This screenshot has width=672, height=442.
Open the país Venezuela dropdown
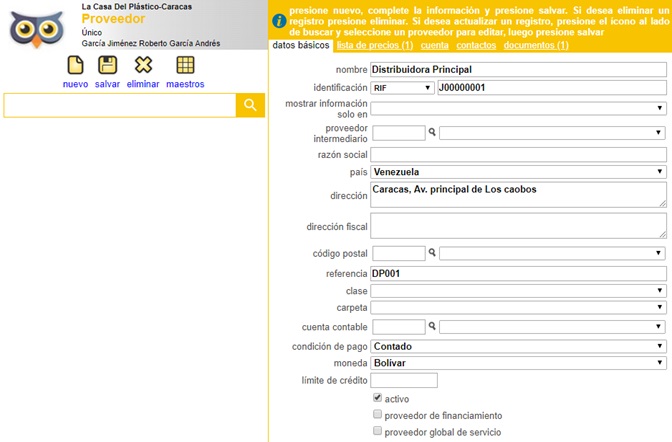[x=518, y=172]
